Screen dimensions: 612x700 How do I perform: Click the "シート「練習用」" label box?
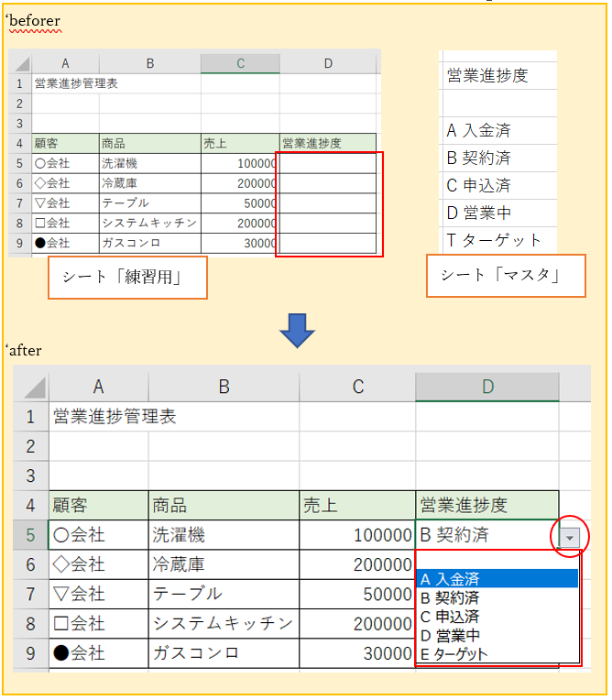127,278
